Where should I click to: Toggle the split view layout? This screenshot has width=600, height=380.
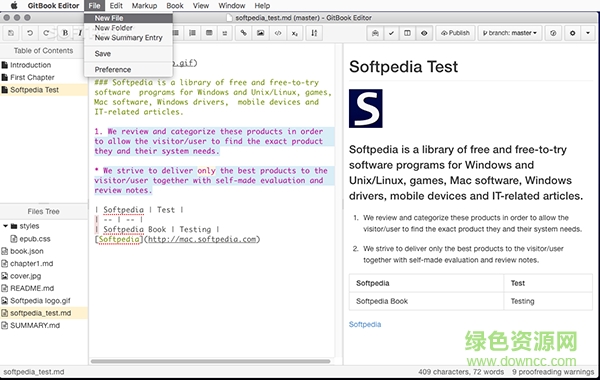pos(408,33)
